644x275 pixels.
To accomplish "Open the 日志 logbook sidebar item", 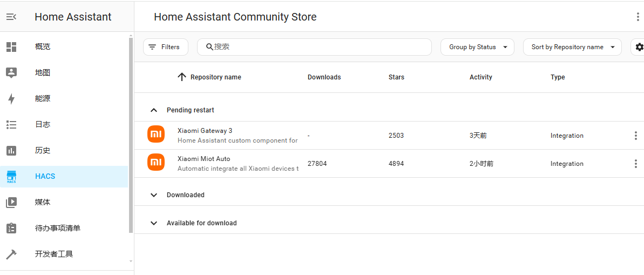I will tap(64, 125).
